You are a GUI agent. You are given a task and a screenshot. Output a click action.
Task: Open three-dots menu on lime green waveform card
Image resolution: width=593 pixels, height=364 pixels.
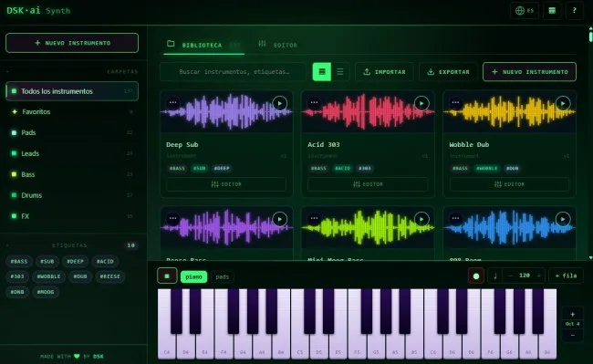click(x=314, y=218)
